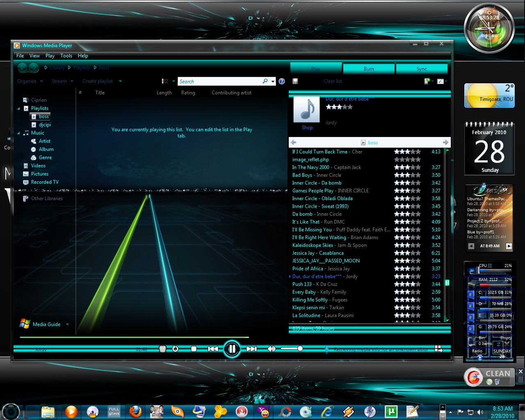Image resolution: width=525 pixels, height=420 pixels.
Task: Open the View menu
Action: tap(34, 56)
